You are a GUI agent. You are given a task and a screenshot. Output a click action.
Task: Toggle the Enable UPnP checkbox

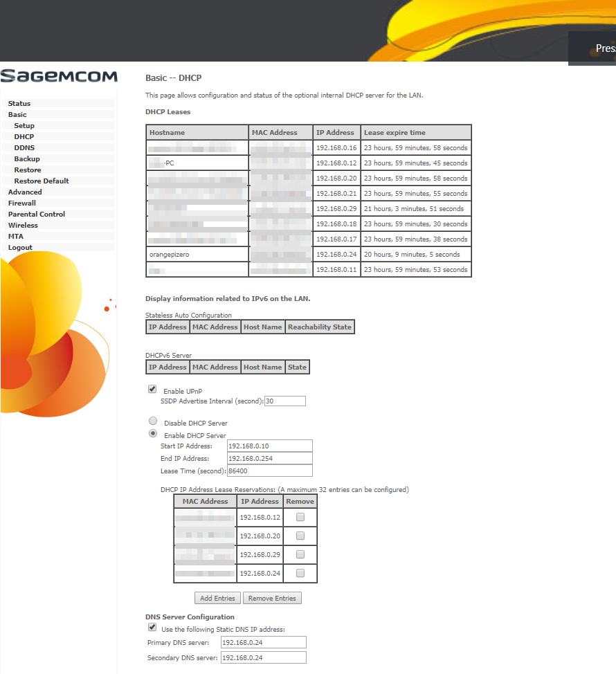152,390
